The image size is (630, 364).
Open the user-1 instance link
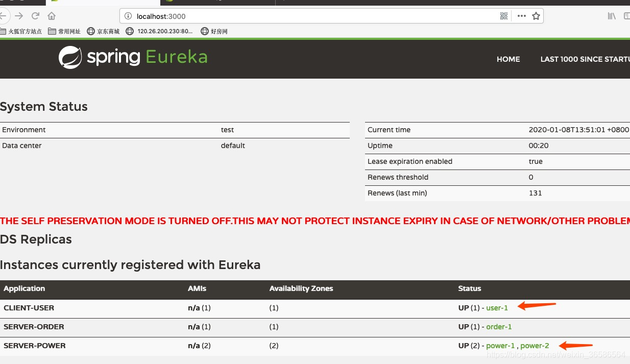497,308
